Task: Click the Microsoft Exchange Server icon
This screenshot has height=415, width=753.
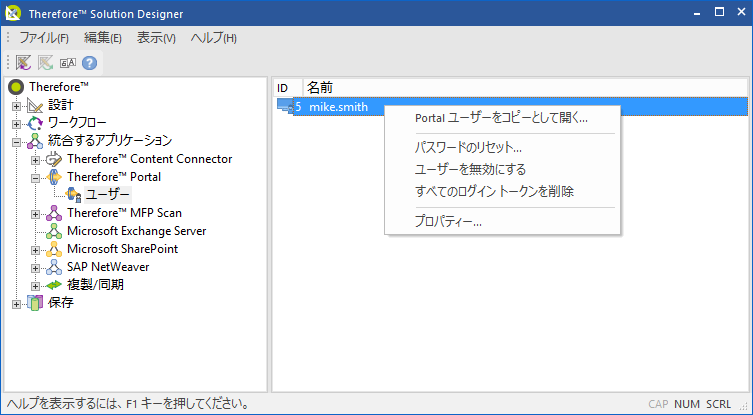Action: click(54, 231)
